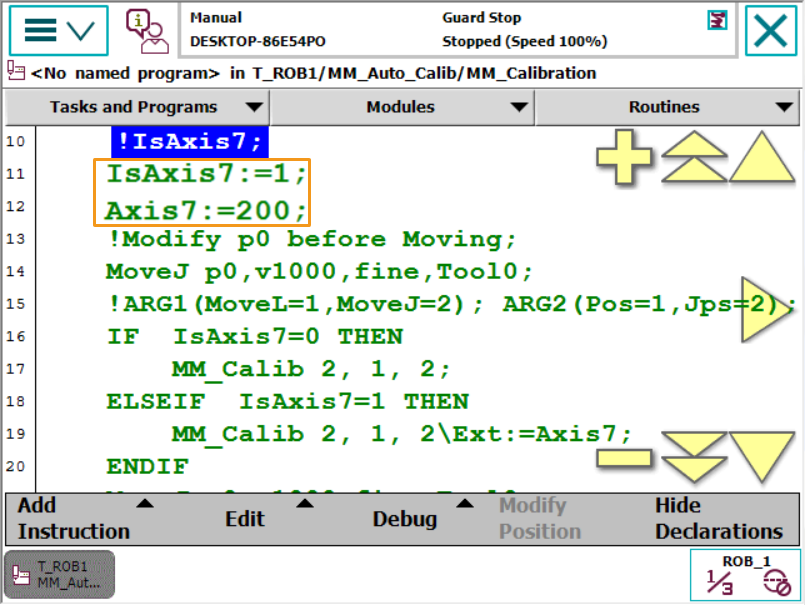This screenshot has width=805, height=605.
Task: Open the ROB_1 quickset menu
Action: (x=745, y=575)
